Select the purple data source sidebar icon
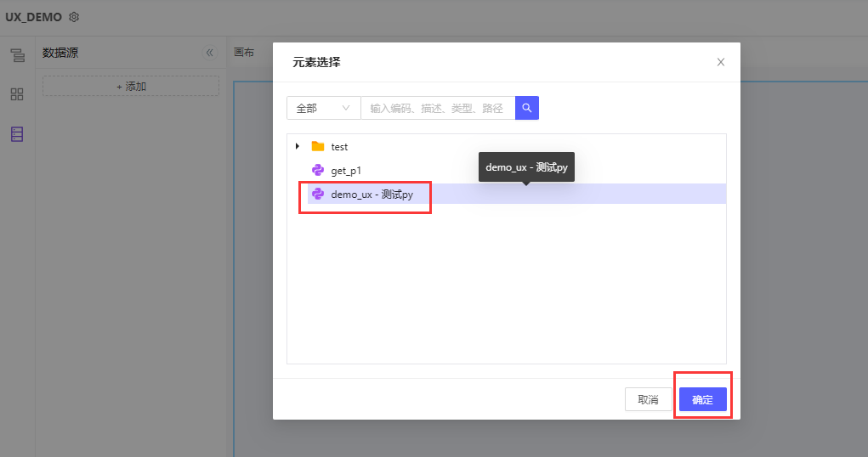 pos(17,134)
